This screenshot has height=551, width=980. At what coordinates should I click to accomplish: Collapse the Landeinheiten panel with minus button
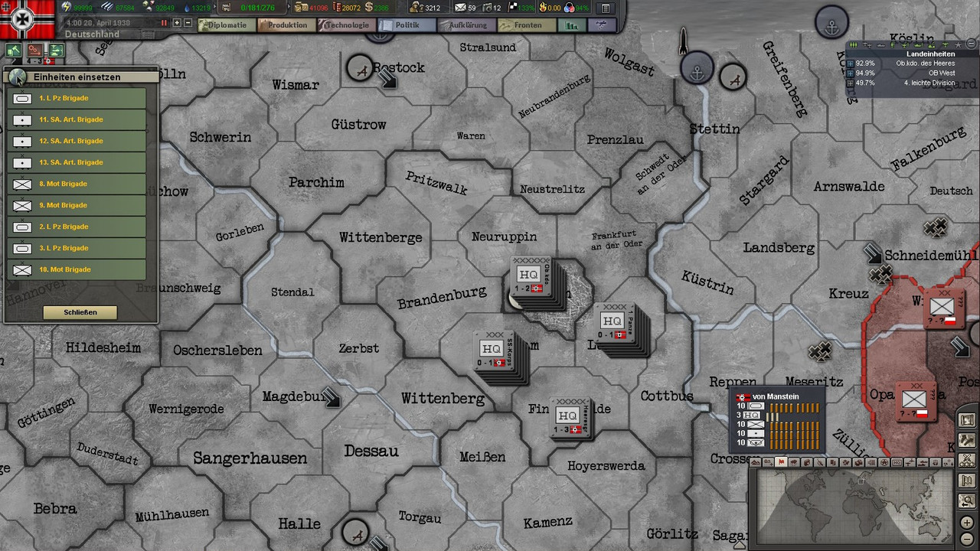(972, 44)
